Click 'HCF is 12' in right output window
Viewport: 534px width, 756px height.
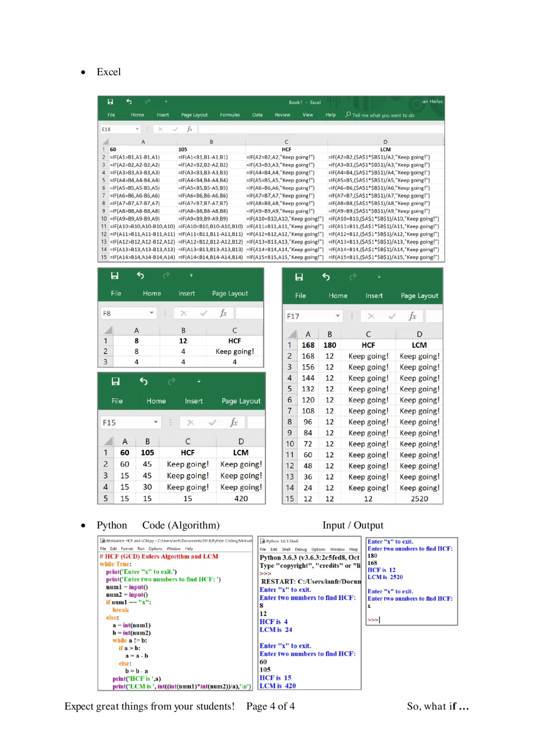382,570
